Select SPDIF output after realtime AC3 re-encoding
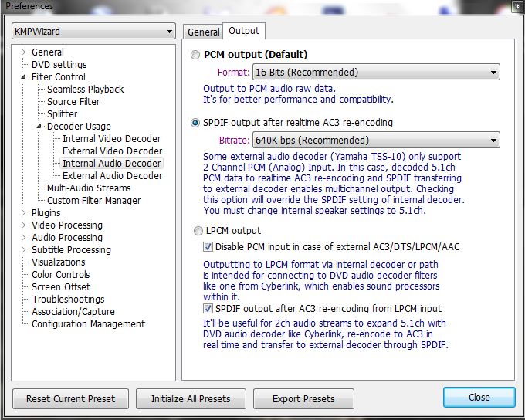 point(195,123)
